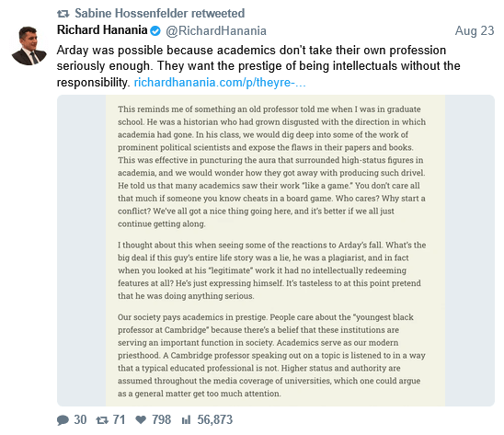This screenshot has width=504, height=435.
Task: Click the 798 likes count
Action: (161, 420)
